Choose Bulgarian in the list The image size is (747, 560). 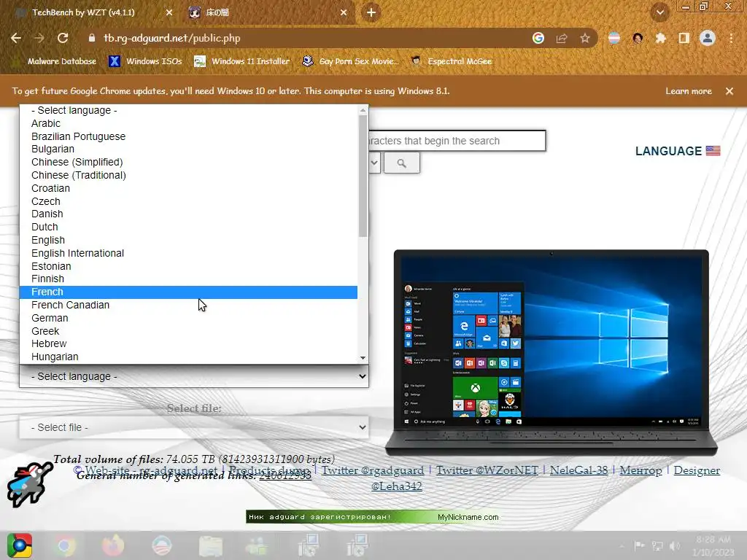[x=188, y=149]
